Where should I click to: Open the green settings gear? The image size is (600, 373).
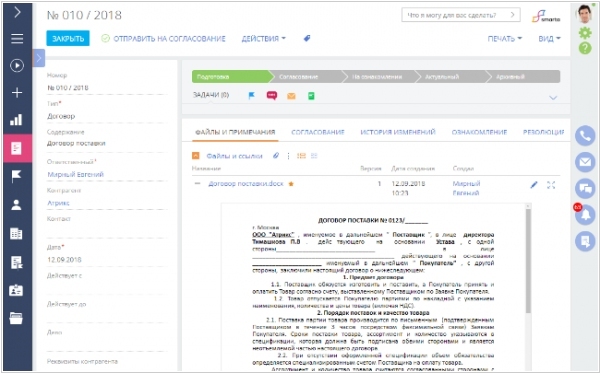585,33
